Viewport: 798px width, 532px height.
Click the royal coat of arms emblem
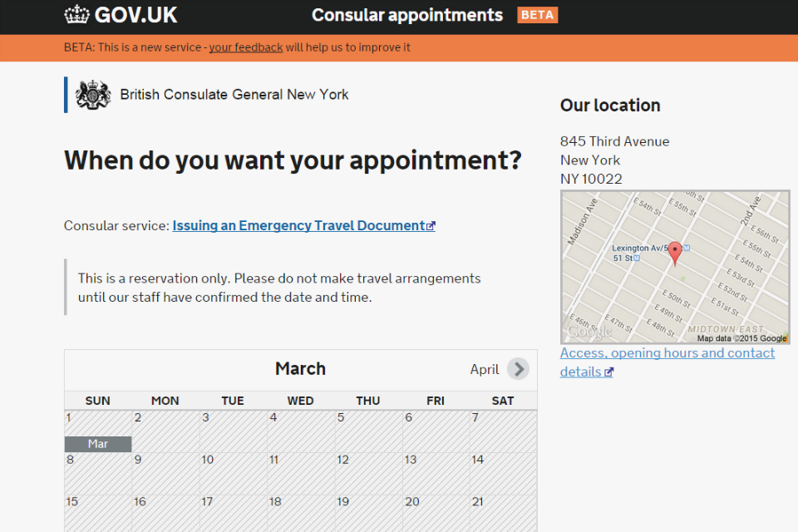tap(92, 94)
